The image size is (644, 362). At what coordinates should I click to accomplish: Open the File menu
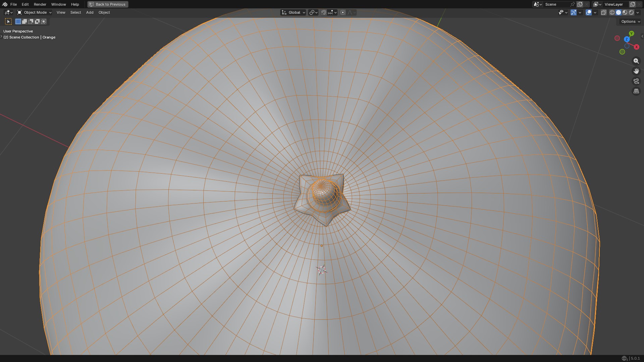tap(13, 4)
